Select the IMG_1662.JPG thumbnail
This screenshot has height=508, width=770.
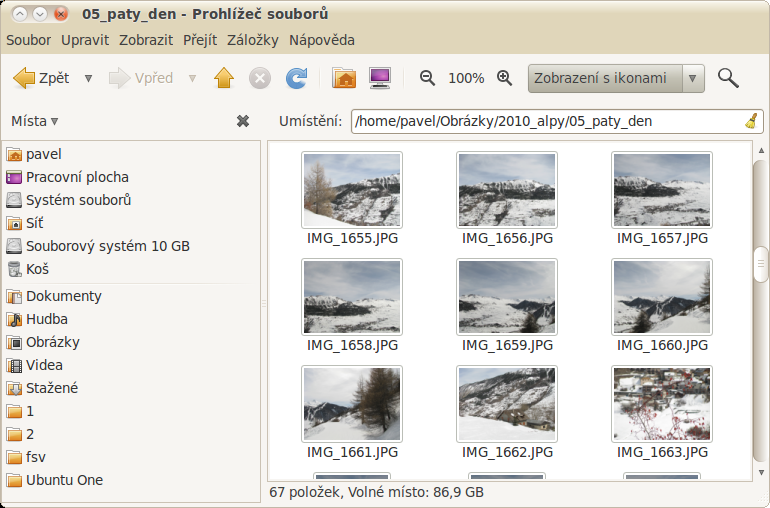coord(507,404)
